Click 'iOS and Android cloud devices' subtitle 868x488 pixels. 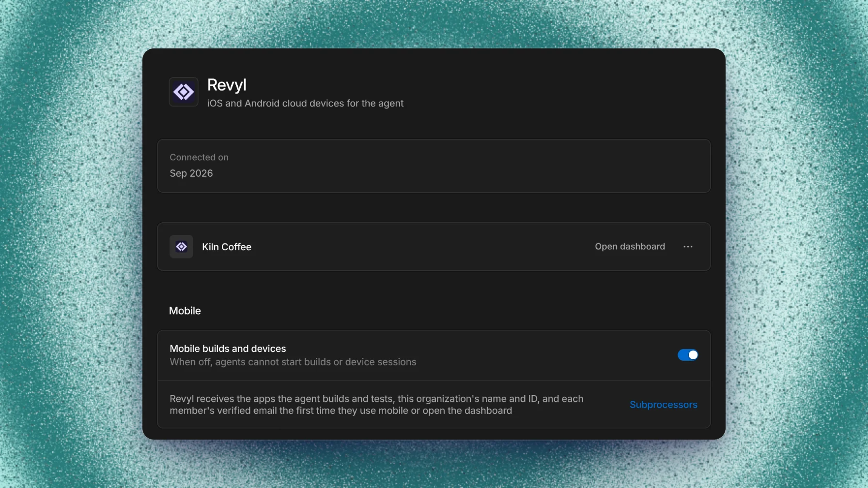[305, 103]
